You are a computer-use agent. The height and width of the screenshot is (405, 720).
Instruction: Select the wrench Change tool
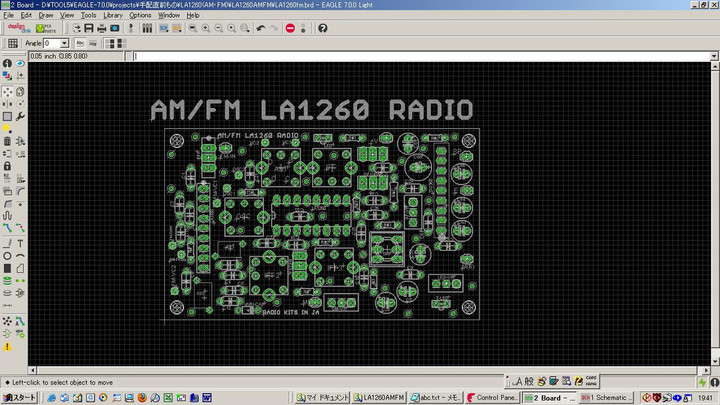point(20,116)
